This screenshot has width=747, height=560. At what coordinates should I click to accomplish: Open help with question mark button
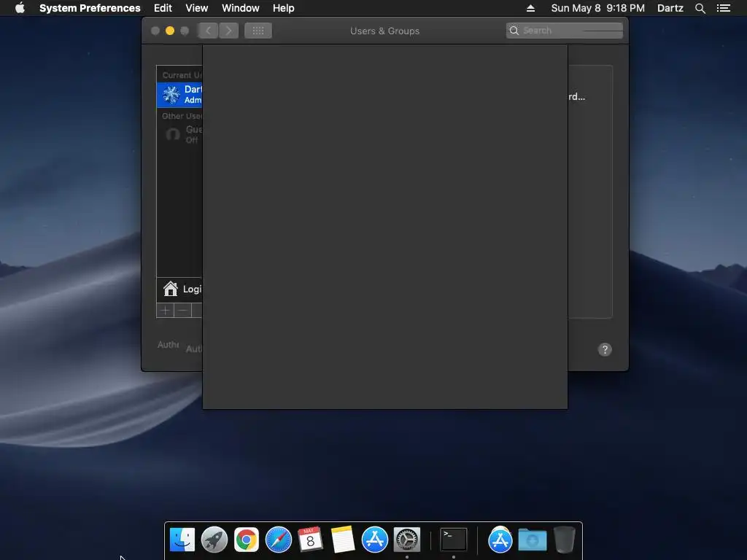pyautogui.click(x=605, y=349)
